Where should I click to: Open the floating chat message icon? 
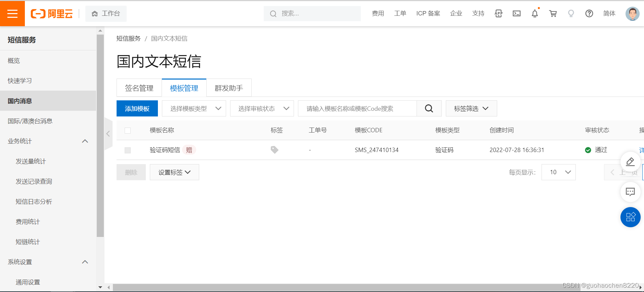pyautogui.click(x=630, y=192)
